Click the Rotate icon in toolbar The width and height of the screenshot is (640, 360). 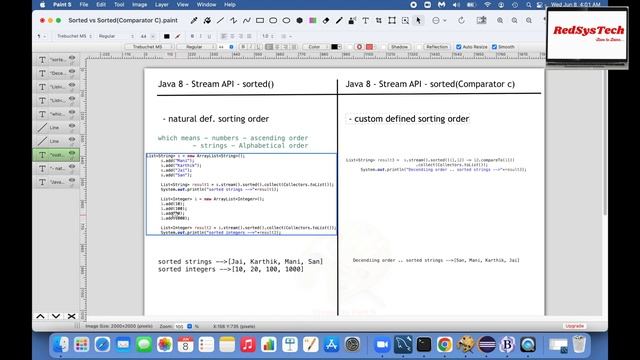coord(461,20)
